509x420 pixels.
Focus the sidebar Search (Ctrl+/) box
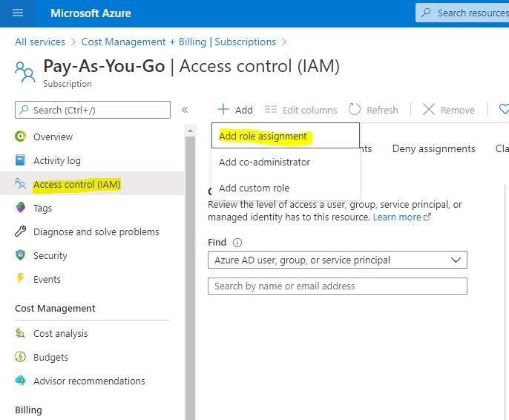[93, 110]
